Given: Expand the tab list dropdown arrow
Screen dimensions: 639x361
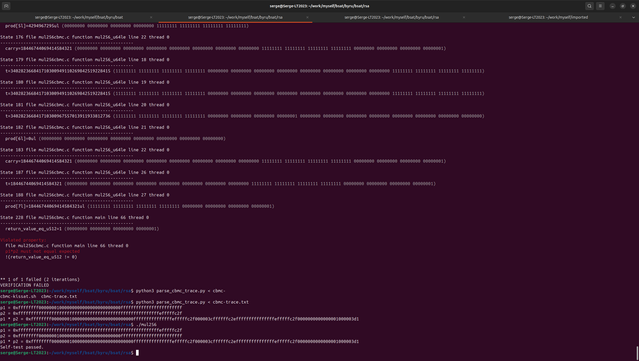Looking at the screenshot, I should coord(633,18).
